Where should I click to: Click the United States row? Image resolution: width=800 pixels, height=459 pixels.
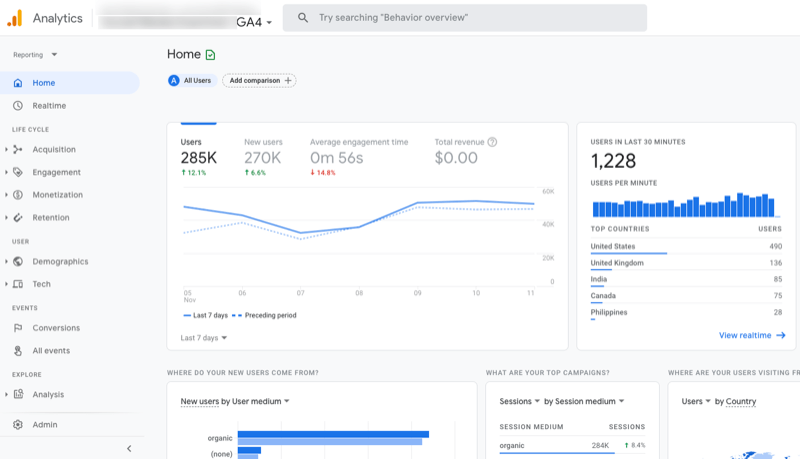[x=686, y=247]
